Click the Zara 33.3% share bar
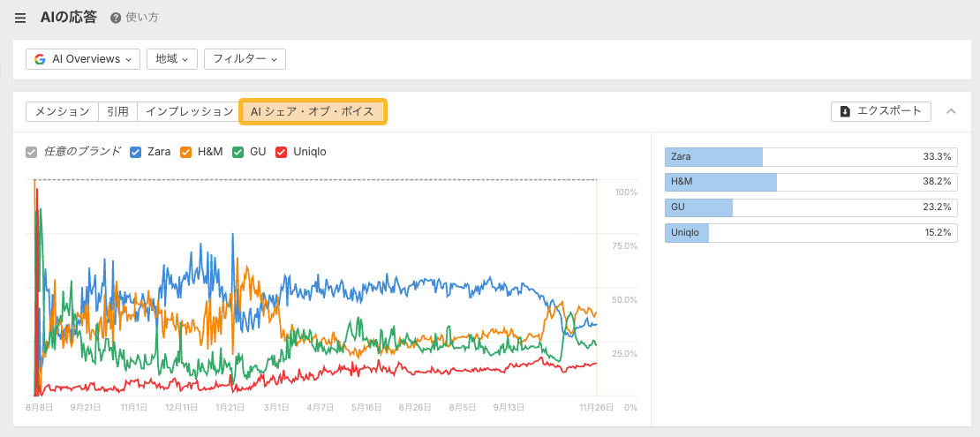The height and width of the screenshot is (437, 980). click(810, 157)
